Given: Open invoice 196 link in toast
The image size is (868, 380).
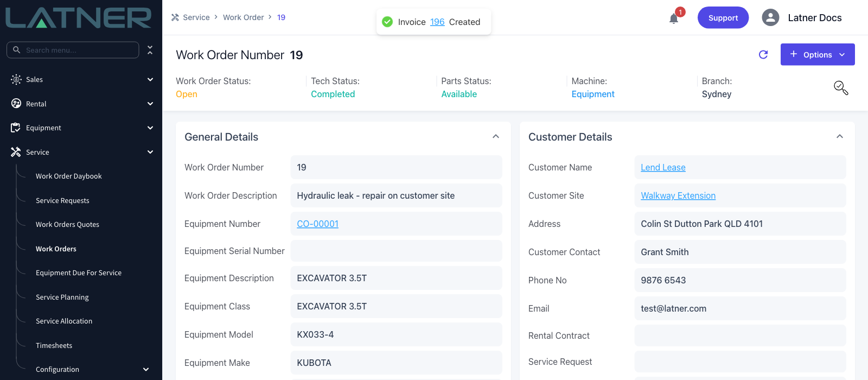Looking at the screenshot, I should click(x=437, y=22).
